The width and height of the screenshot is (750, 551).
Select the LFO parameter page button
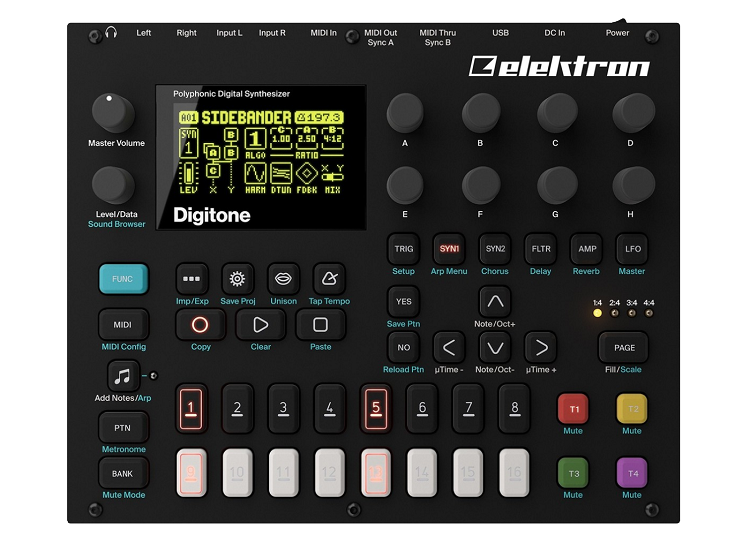[632, 249]
